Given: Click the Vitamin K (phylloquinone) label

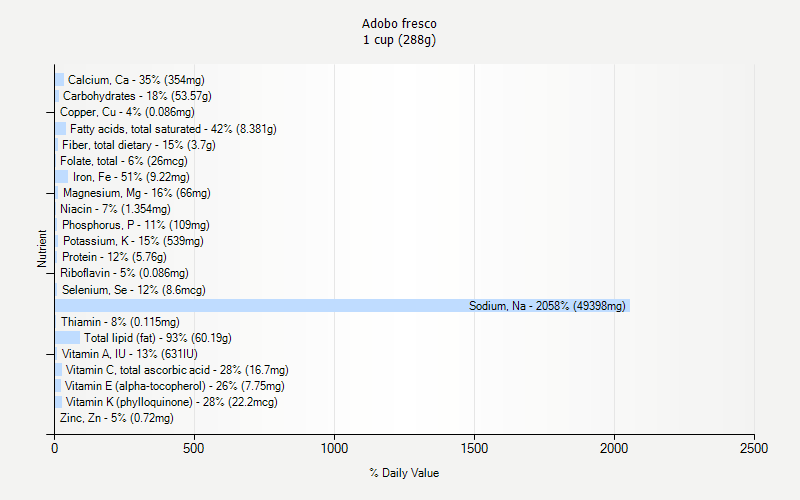Looking at the screenshot, I should click(x=171, y=402).
